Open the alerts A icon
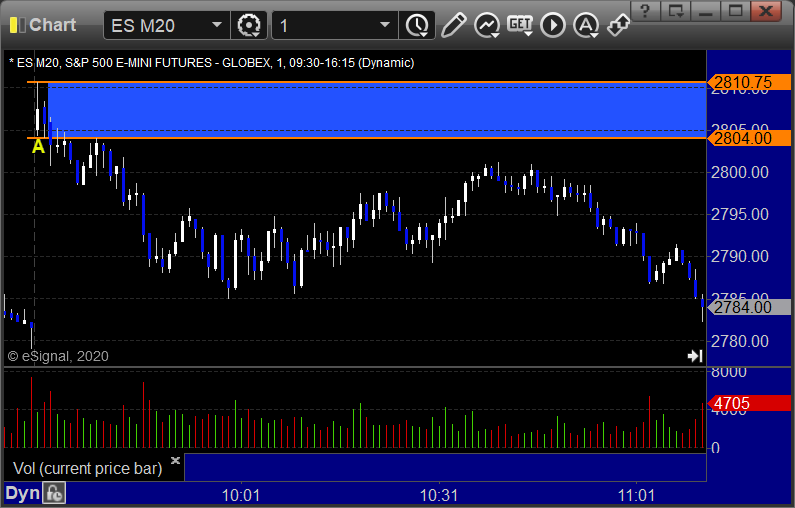 586,25
